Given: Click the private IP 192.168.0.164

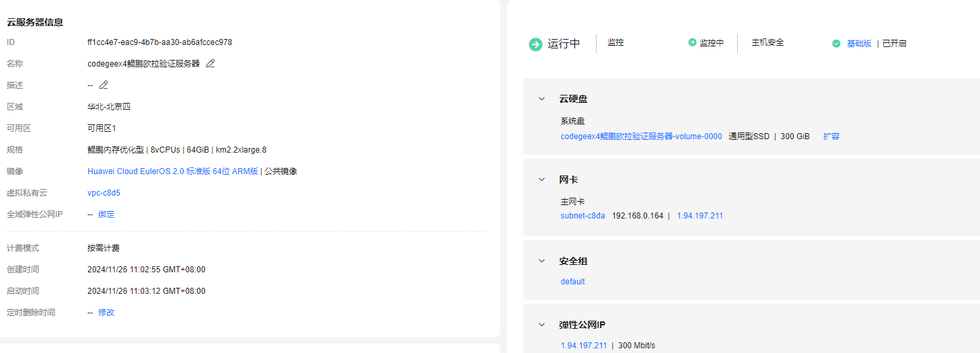Looking at the screenshot, I should pyautogui.click(x=638, y=216).
